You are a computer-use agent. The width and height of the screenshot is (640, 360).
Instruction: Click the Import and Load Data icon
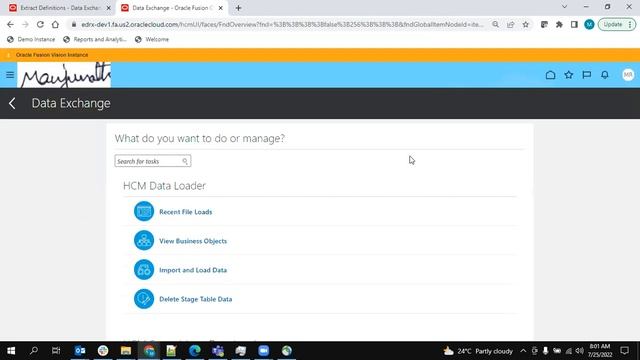pos(144,270)
